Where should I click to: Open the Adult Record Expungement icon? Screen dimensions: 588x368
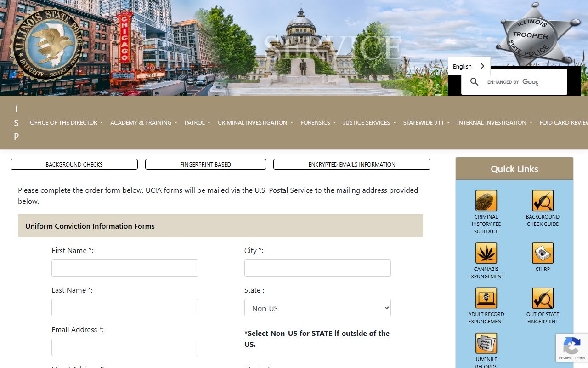tap(486, 298)
